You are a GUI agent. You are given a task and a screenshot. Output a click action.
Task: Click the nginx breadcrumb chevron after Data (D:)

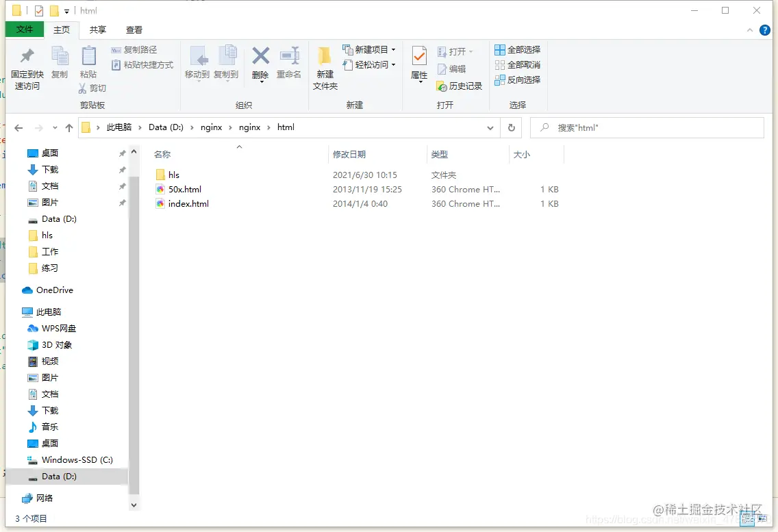click(192, 127)
